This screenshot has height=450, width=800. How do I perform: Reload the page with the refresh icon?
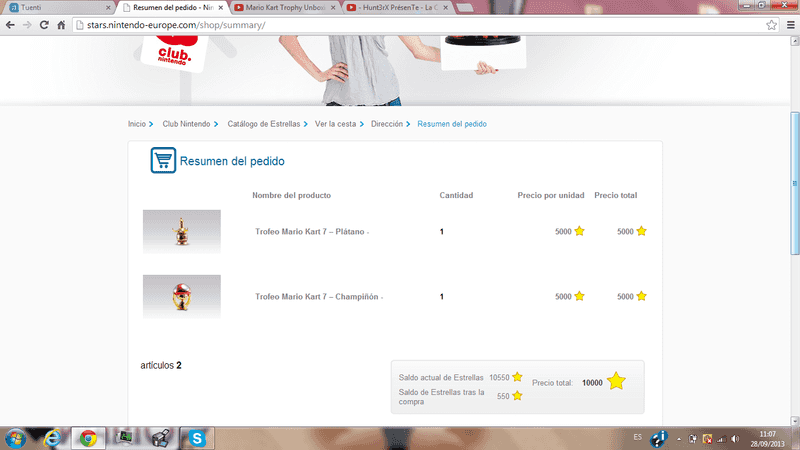[x=44, y=25]
